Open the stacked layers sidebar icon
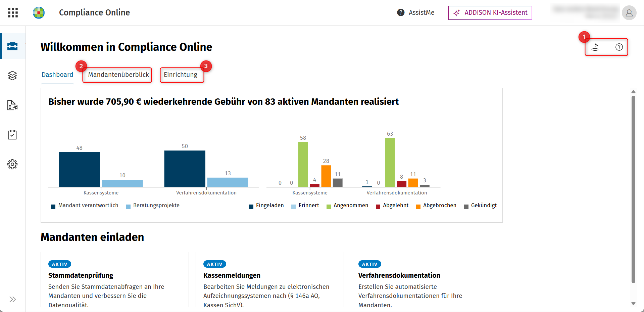The width and height of the screenshot is (644, 312). [x=12, y=76]
